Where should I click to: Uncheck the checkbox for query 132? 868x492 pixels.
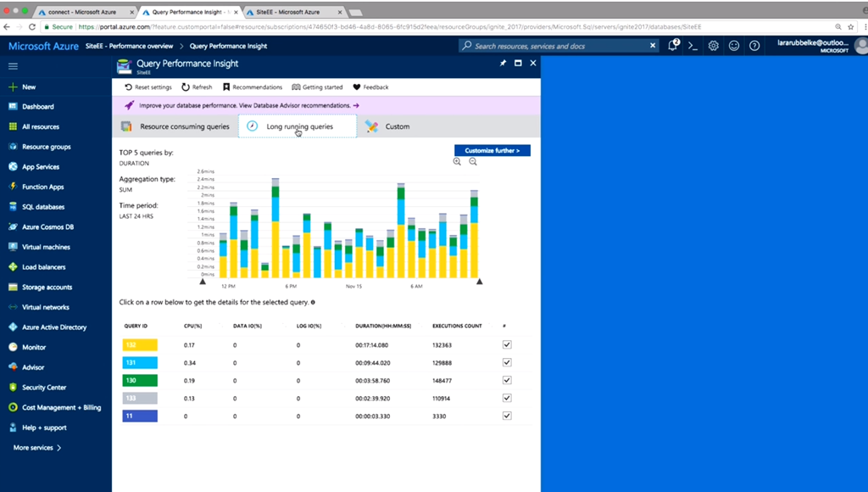pyautogui.click(x=507, y=344)
